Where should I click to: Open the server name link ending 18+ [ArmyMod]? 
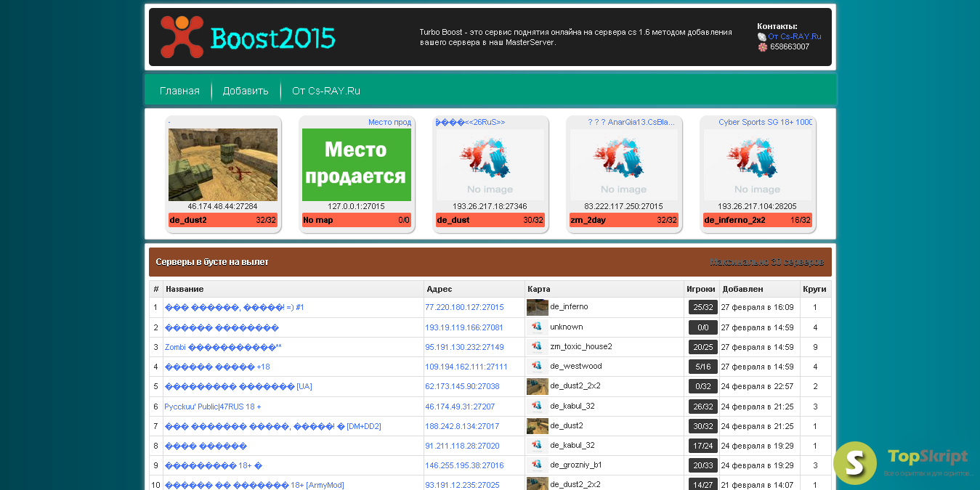pyautogui.click(x=254, y=485)
